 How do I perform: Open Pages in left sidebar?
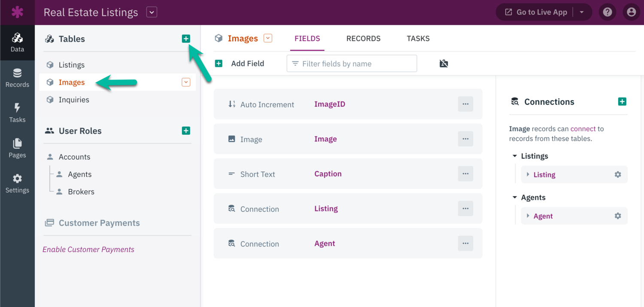pyautogui.click(x=17, y=148)
